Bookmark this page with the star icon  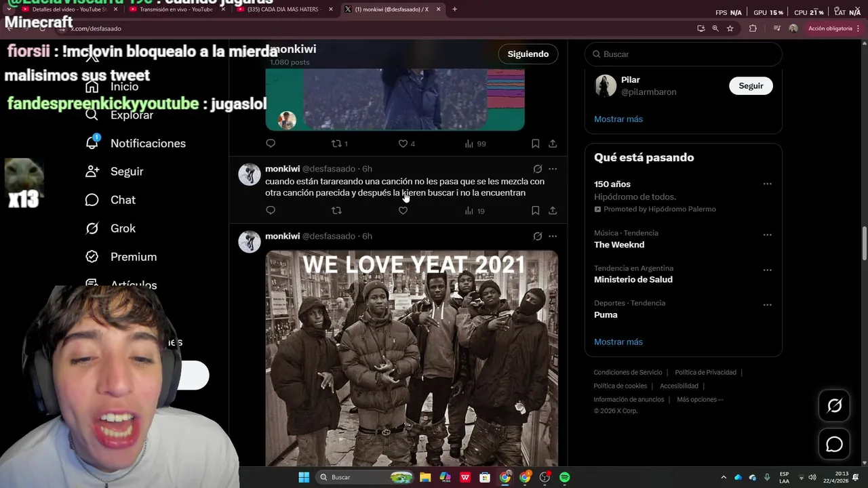click(730, 28)
